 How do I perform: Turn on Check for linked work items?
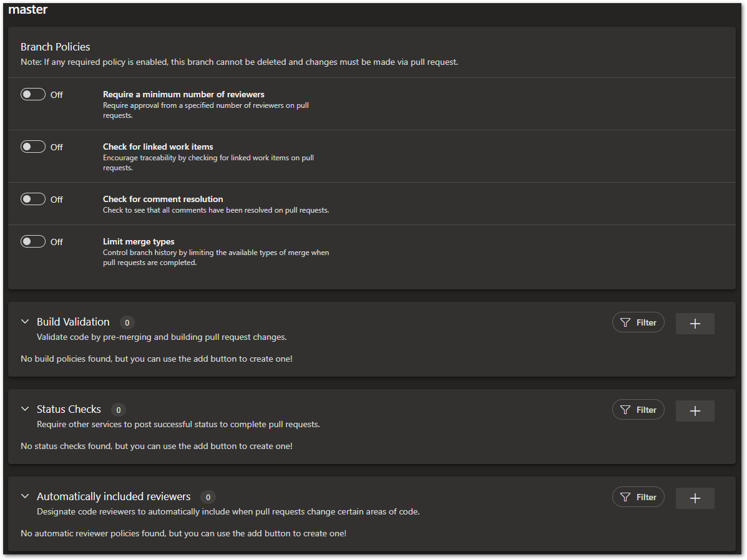tap(33, 147)
